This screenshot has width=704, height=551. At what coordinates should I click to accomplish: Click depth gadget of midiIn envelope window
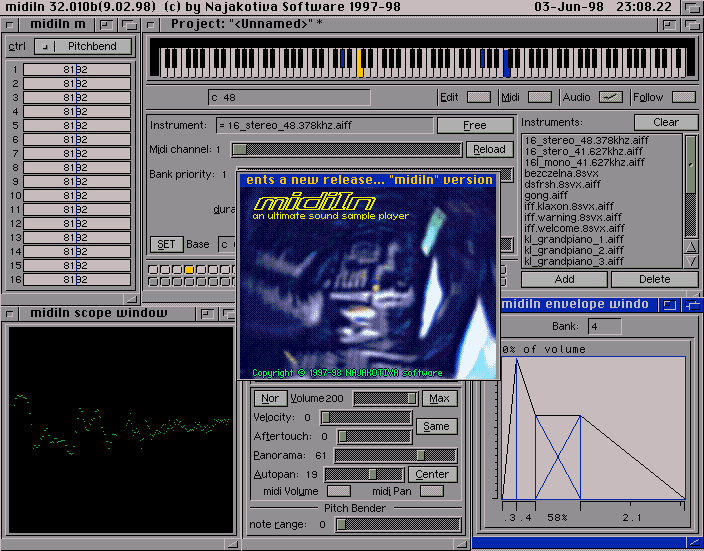tap(692, 305)
